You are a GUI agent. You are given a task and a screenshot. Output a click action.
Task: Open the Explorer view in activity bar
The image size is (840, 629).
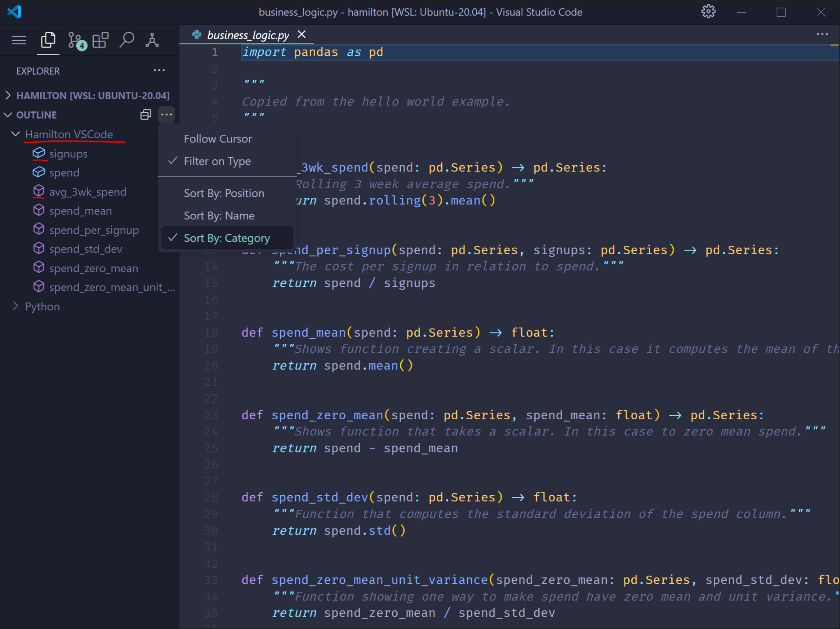click(48, 40)
